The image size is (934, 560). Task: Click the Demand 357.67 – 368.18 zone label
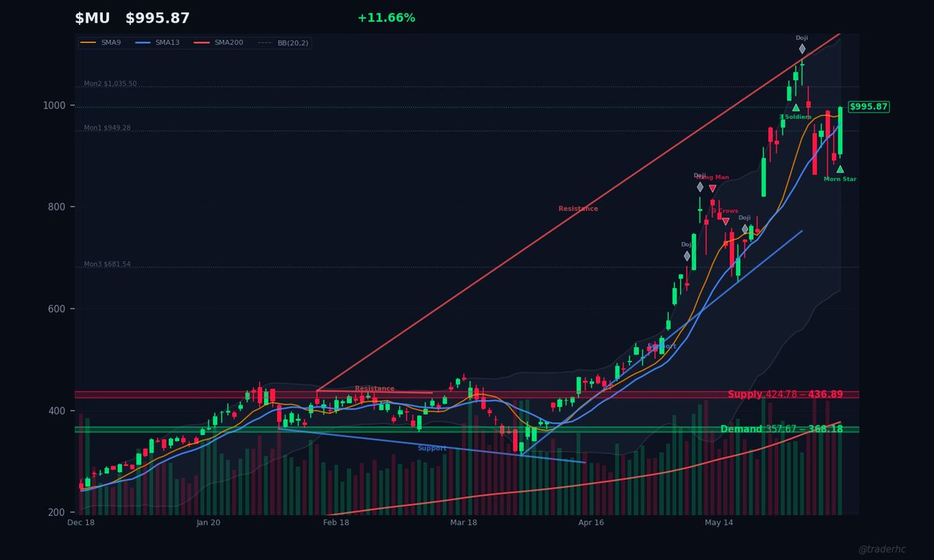coord(781,429)
